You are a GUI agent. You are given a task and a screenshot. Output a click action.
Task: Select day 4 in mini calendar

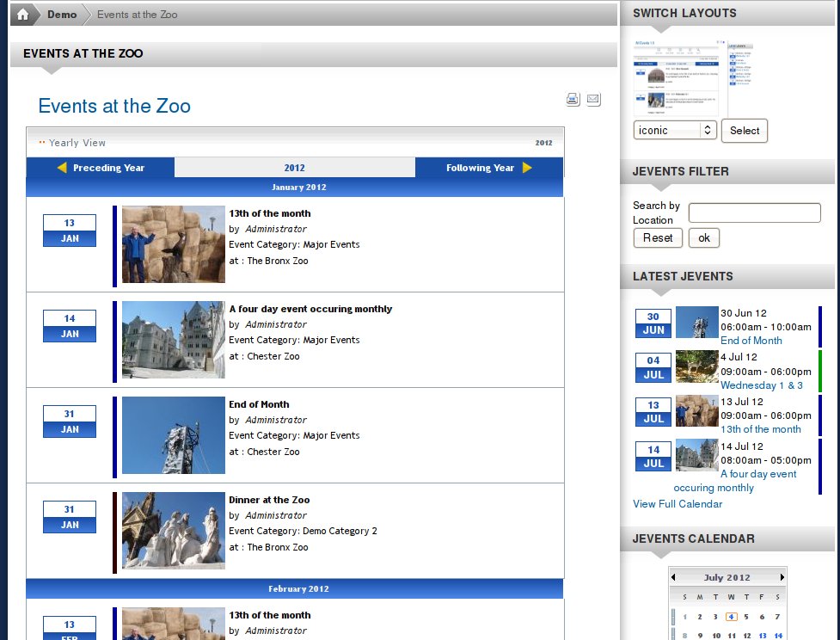pyautogui.click(x=732, y=617)
